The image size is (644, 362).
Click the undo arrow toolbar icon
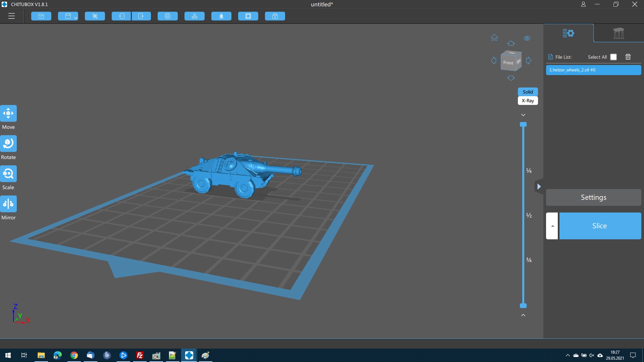tap(121, 16)
